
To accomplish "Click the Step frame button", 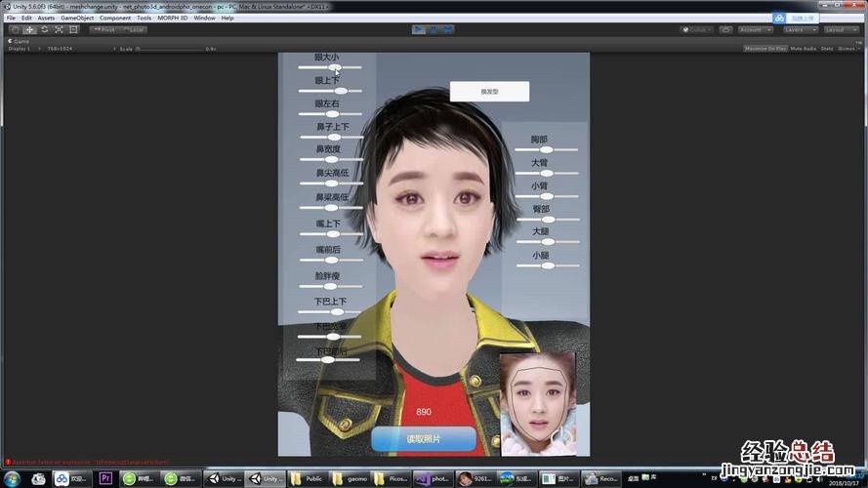I will pyautogui.click(x=448, y=29).
